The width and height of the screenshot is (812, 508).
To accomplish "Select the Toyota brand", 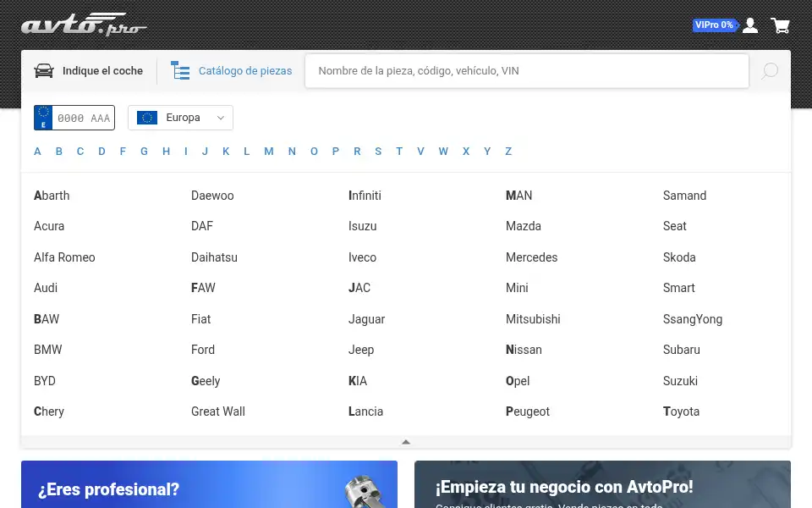I will (x=682, y=411).
